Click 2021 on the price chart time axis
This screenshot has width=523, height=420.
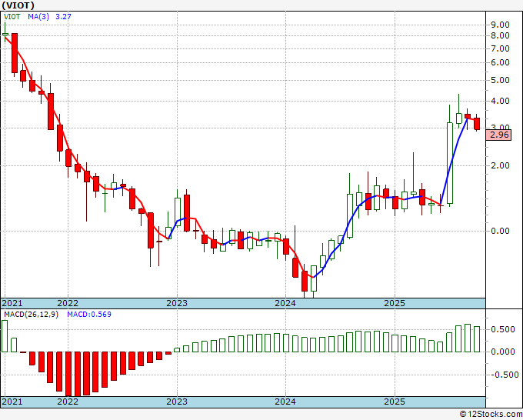[x=12, y=303]
